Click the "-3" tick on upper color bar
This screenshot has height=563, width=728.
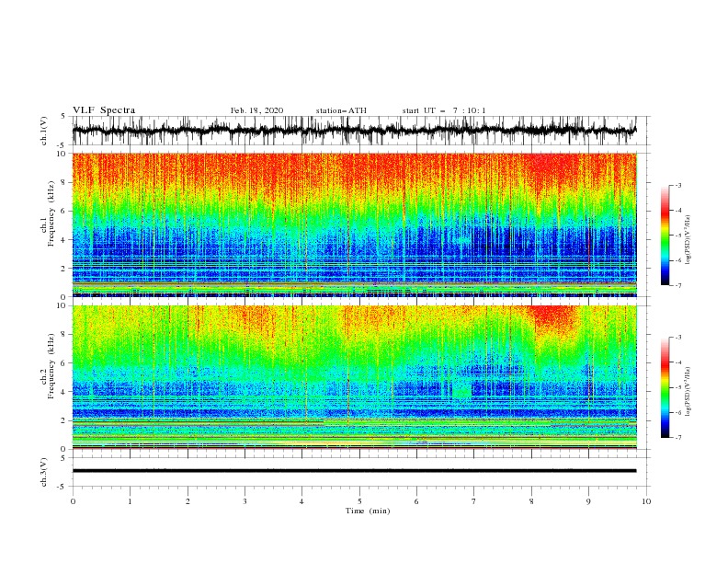click(x=678, y=185)
